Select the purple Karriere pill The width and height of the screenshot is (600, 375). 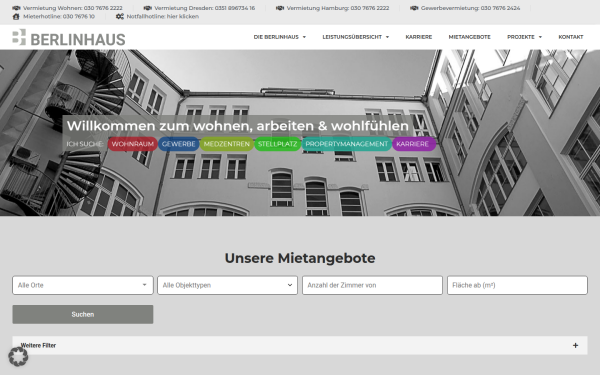coord(414,144)
